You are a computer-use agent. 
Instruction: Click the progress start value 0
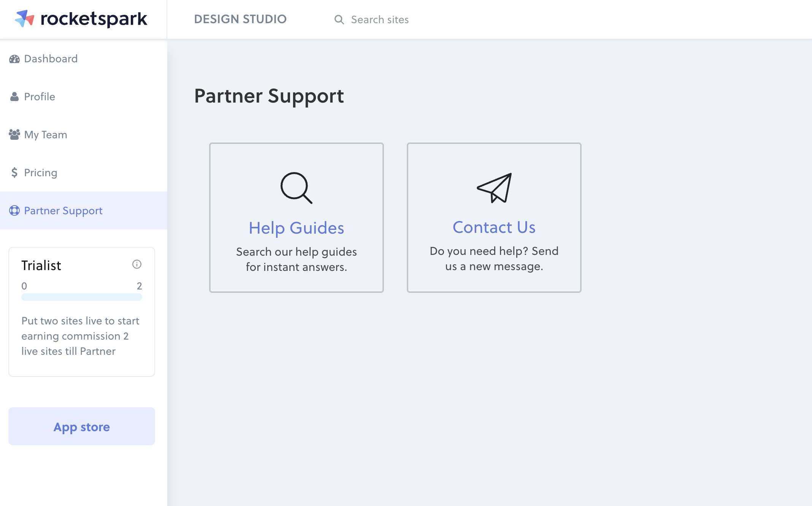point(24,286)
